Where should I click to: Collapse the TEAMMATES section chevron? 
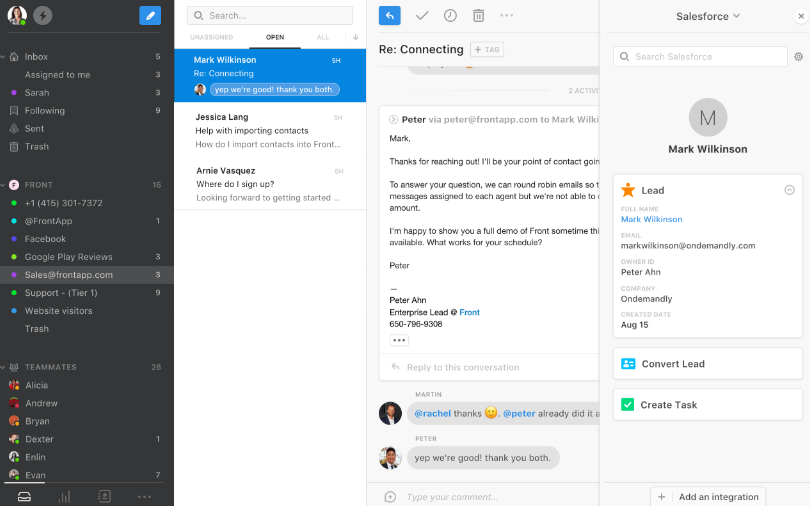tap(3, 367)
